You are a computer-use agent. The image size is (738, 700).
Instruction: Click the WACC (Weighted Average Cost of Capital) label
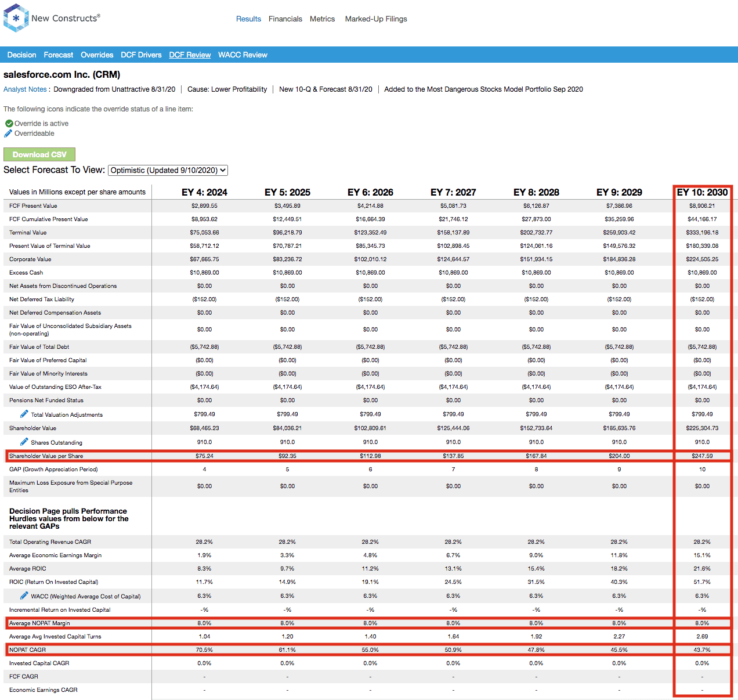coord(86,597)
